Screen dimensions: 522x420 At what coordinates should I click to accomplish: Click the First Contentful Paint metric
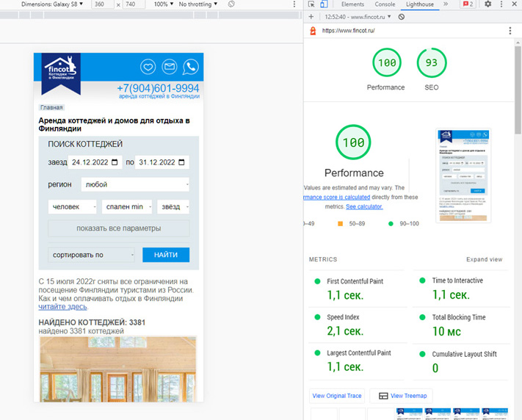pos(356,289)
